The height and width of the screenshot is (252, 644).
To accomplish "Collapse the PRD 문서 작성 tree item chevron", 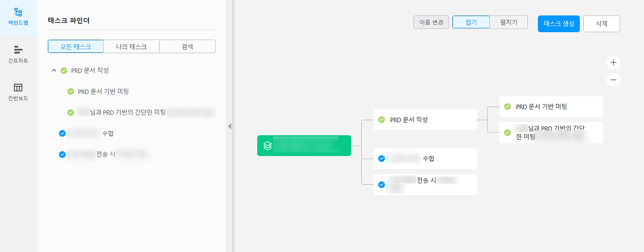I will click(54, 70).
